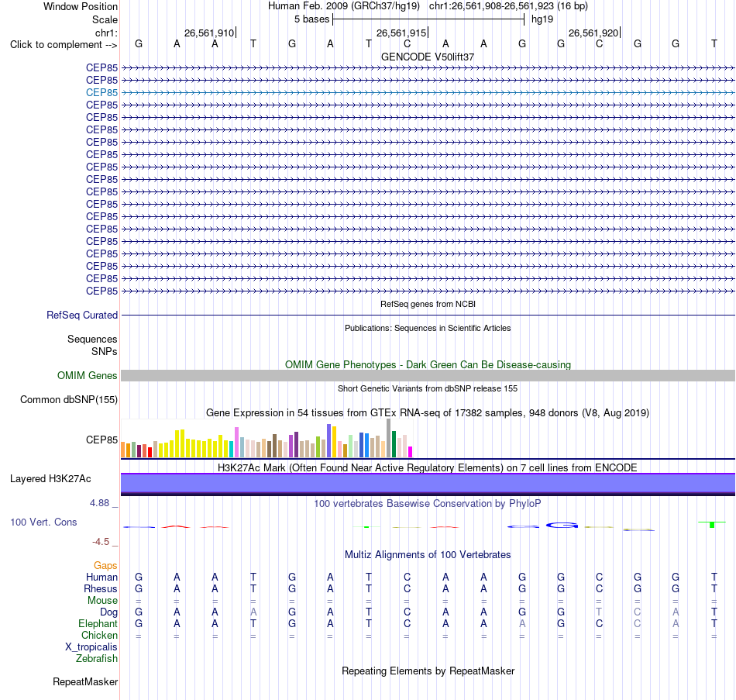Viewport: 736px width, 700px height.
Task: Click the SNPs track label
Action: (x=105, y=351)
